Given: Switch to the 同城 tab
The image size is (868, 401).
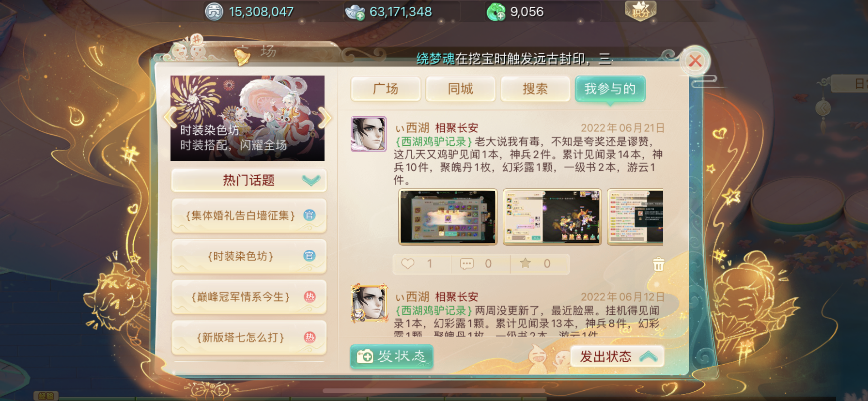Looking at the screenshot, I should (x=460, y=89).
